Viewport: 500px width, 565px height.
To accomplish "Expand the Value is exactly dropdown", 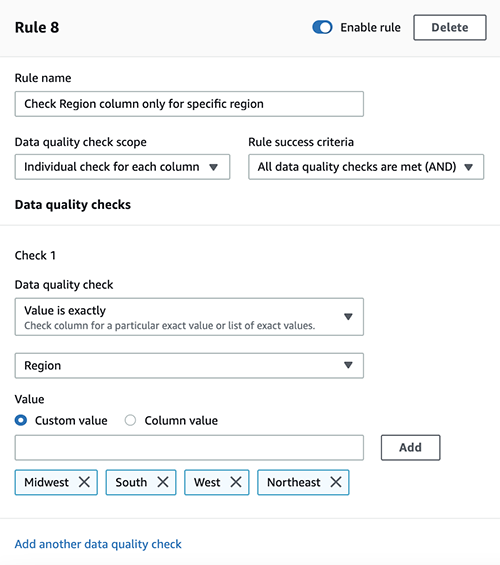I will tap(189, 317).
